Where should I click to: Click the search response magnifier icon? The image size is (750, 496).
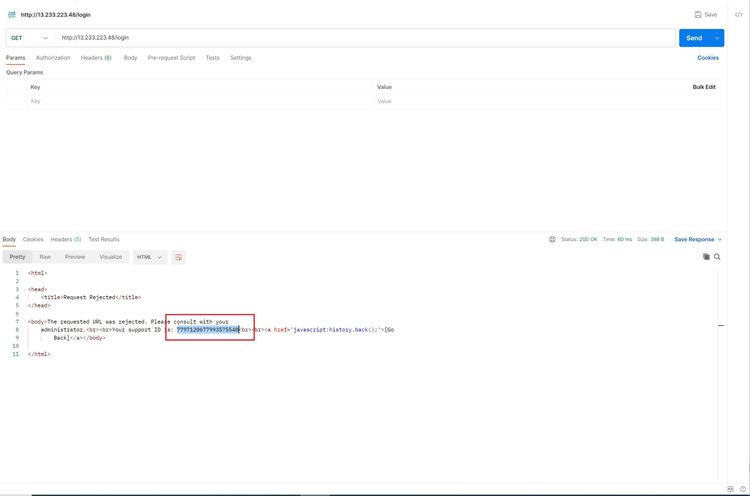[x=717, y=257]
